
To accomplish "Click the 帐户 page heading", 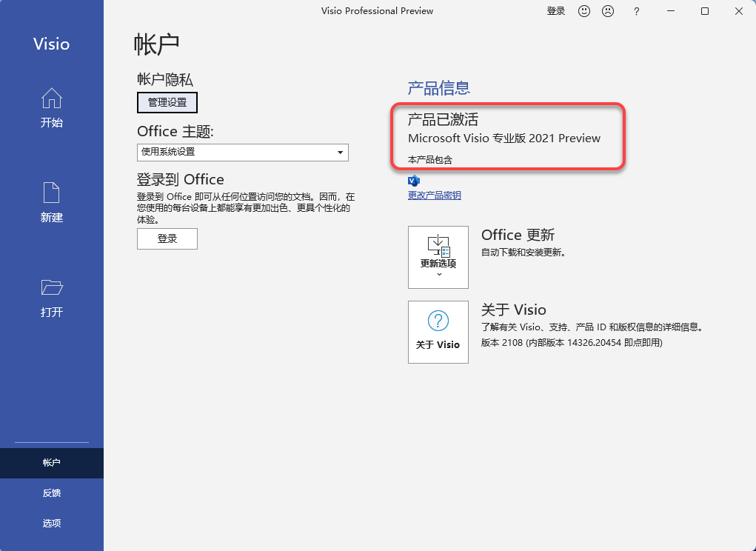I will tap(156, 45).
